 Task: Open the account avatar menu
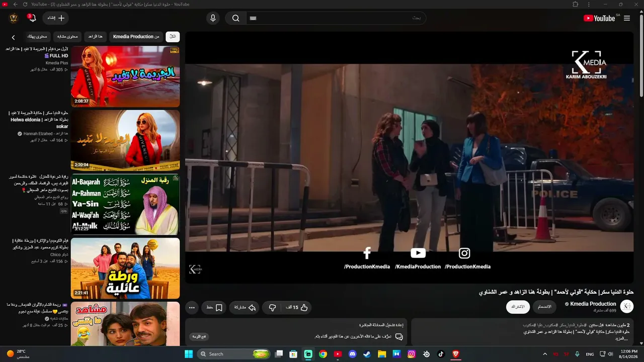(14, 18)
